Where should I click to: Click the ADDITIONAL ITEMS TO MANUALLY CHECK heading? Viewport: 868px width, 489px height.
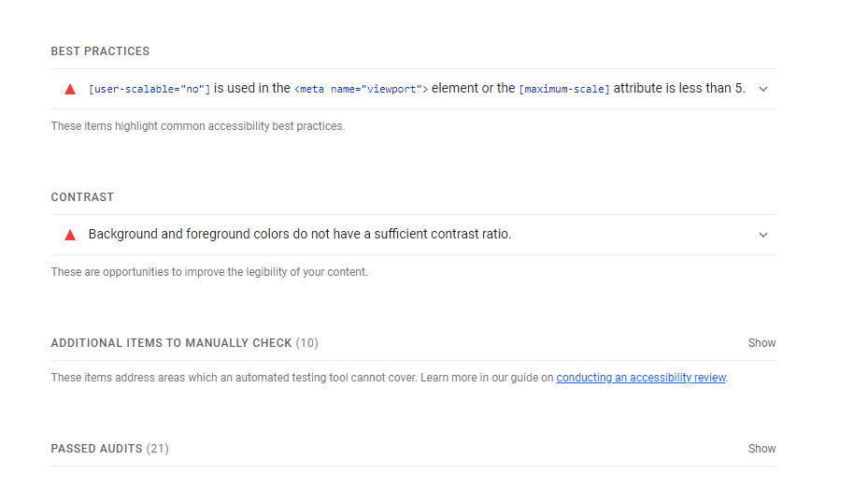pyautogui.click(x=172, y=343)
